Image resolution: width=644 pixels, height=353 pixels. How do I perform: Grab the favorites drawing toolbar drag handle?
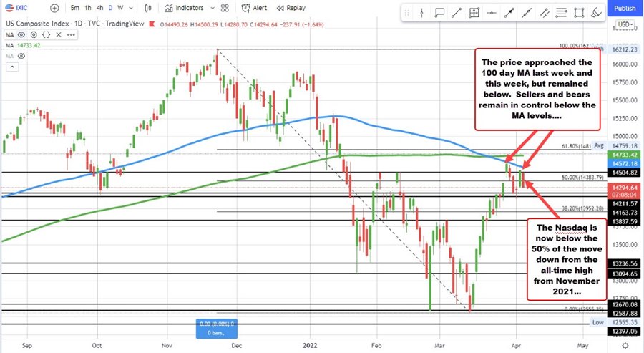pyautogui.click(x=407, y=13)
